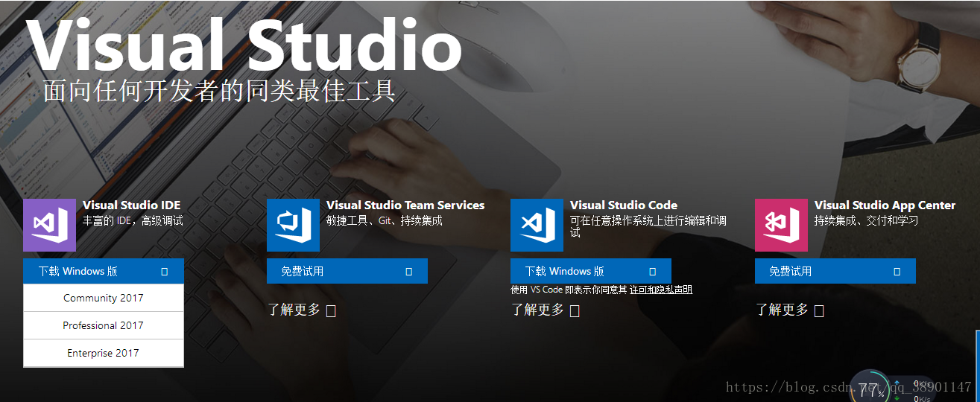Click the arrow icon on IDE download button
This screenshot has height=402, width=980.
(x=165, y=272)
